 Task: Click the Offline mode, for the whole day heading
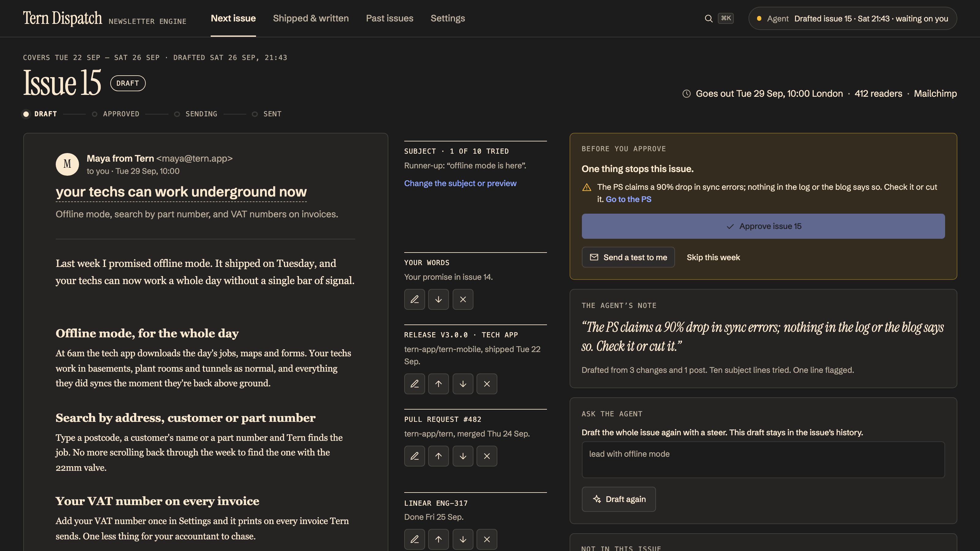tap(147, 333)
